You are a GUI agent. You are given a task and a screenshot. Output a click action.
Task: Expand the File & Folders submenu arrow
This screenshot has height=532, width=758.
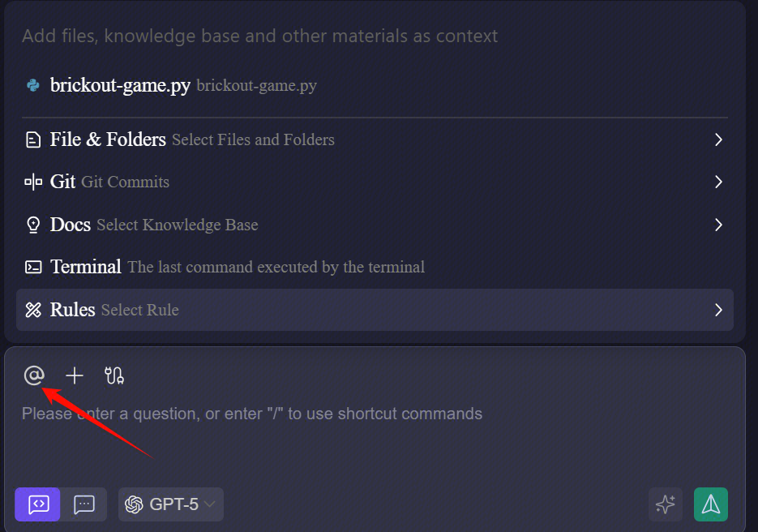pos(717,139)
